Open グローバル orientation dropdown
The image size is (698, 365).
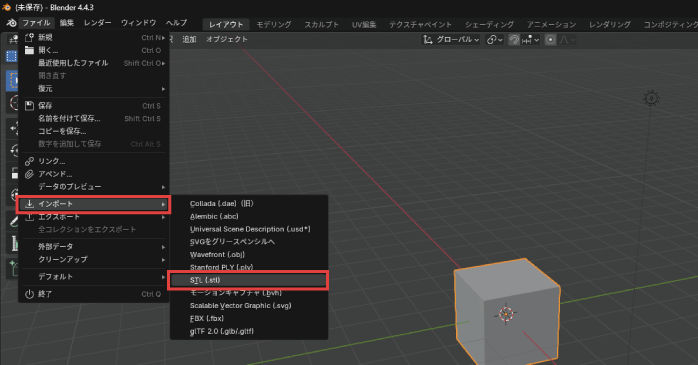click(451, 40)
